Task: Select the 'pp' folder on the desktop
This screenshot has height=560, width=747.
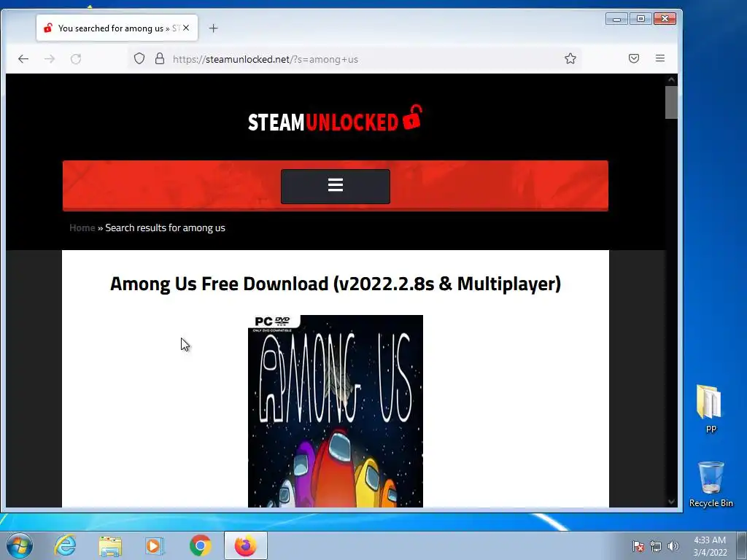Action: coord(711,408)
